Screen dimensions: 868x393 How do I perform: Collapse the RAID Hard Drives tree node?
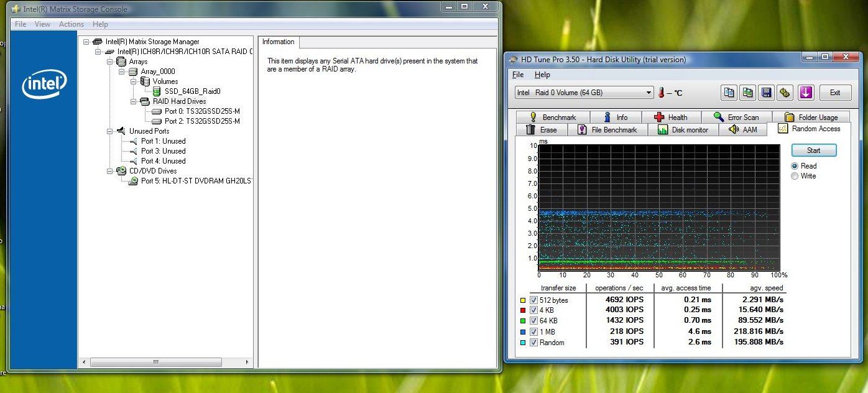[x=134, y=101]
